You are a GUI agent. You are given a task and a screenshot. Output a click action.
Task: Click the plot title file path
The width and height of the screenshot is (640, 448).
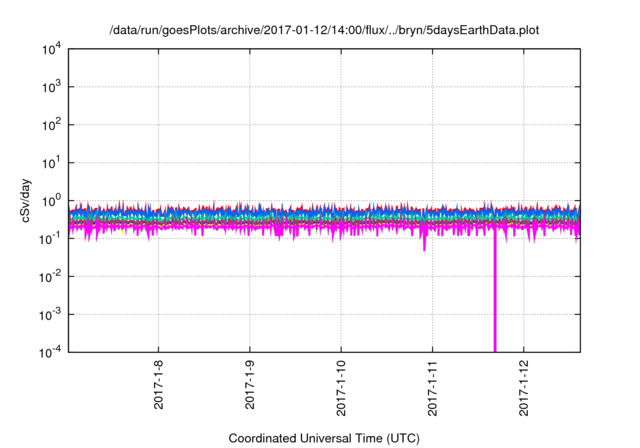coord(324,30)
